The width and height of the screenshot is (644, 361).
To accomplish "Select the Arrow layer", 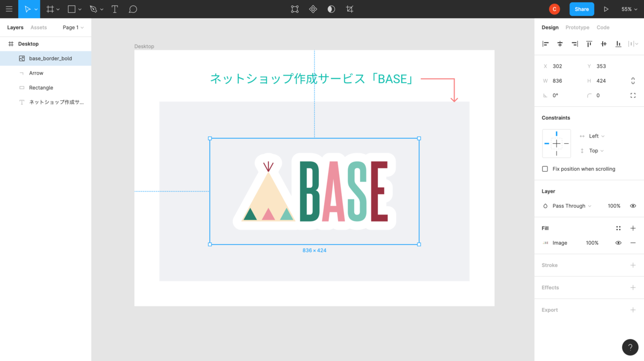I will (x=46, y=73).
